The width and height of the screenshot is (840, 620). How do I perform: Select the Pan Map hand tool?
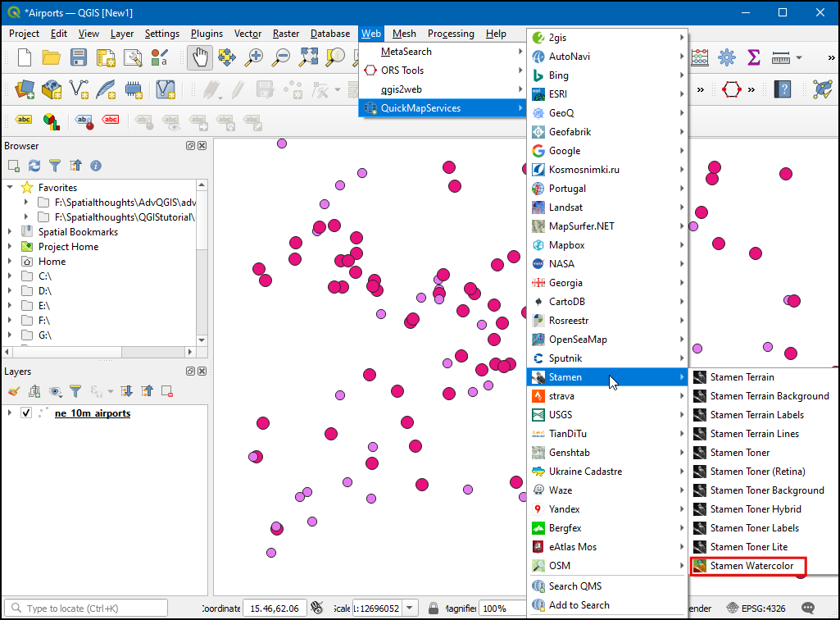coord(200,57)
